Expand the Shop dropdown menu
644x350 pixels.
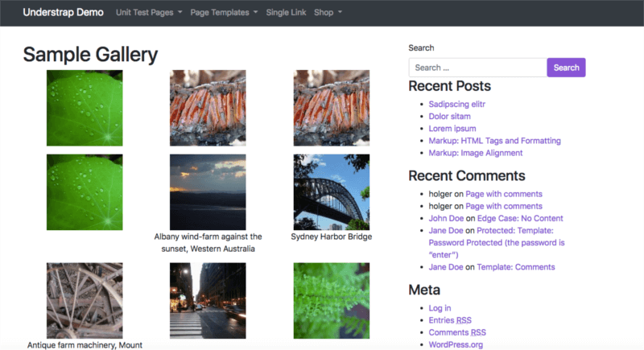[x=328, y=12]
